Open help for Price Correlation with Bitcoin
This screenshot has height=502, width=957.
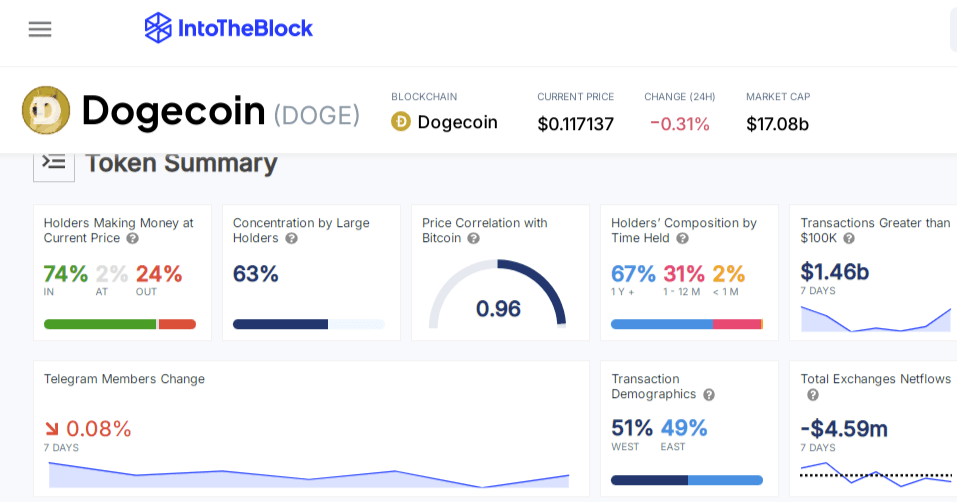474,238
